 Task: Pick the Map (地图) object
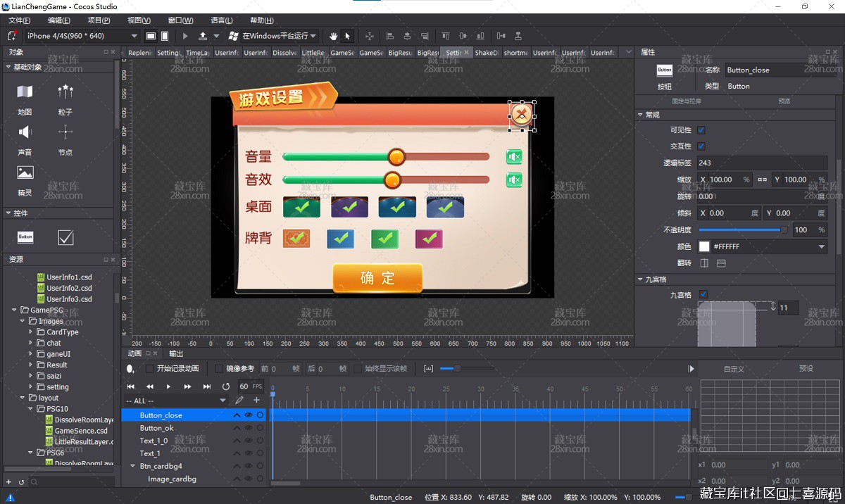point(25,92)
